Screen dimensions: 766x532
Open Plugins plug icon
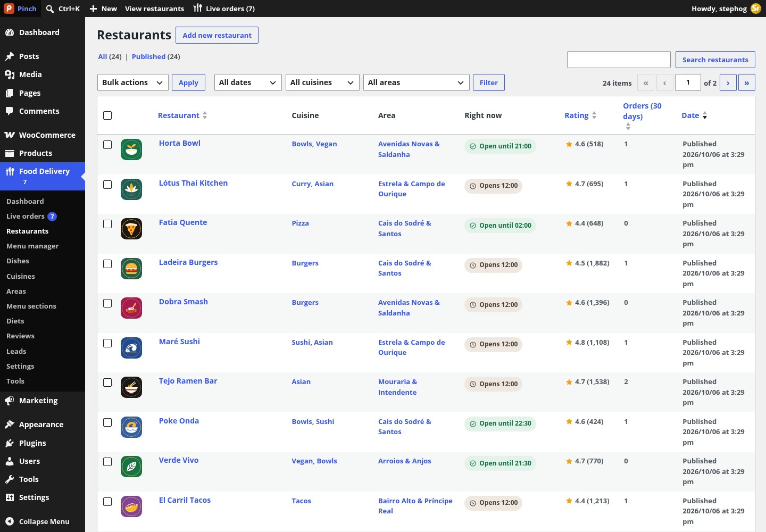pos(10,443)
